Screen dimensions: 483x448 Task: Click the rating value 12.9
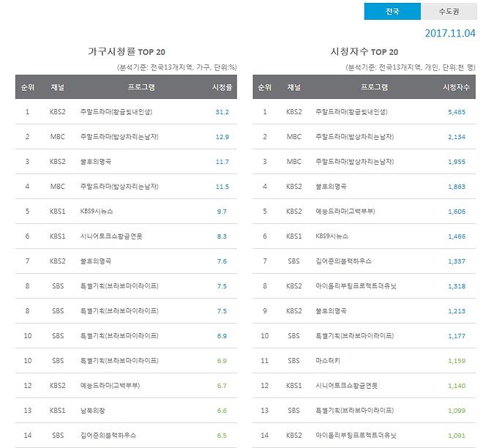[x=222, y=137]
